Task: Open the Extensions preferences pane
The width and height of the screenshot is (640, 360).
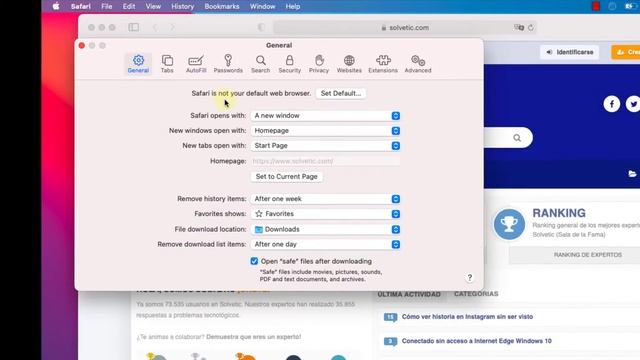Action: pyautogui.click(x=383, y=64)
